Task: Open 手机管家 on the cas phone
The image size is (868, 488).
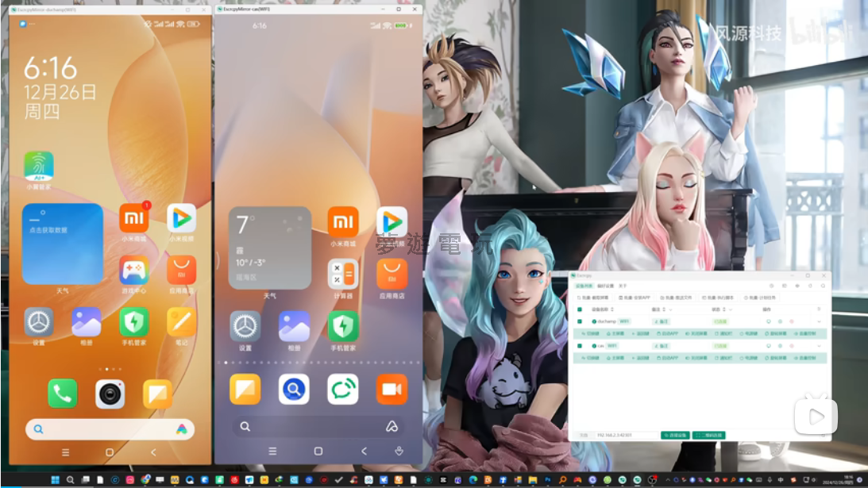Action: click(342, 326)
